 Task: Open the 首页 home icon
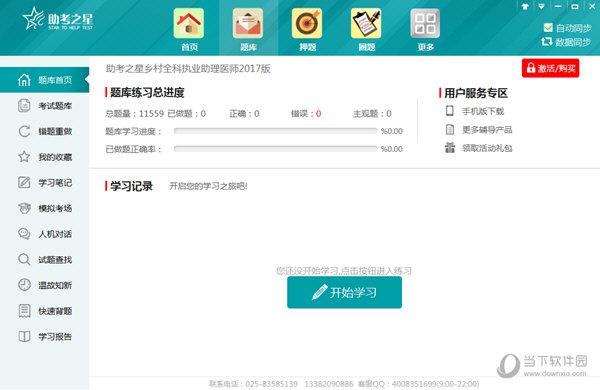click(189, 24)
